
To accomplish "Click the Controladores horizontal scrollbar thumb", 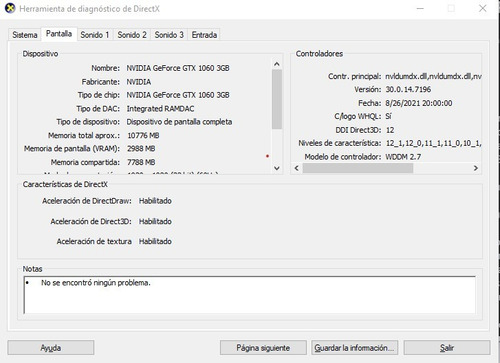I will point(358,168).
